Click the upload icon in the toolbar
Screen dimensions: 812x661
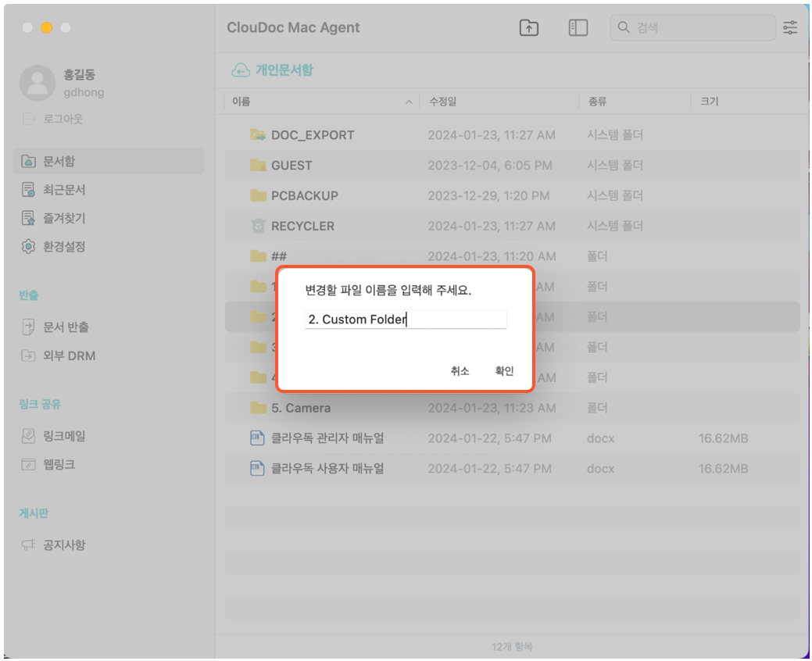[529, 27]
